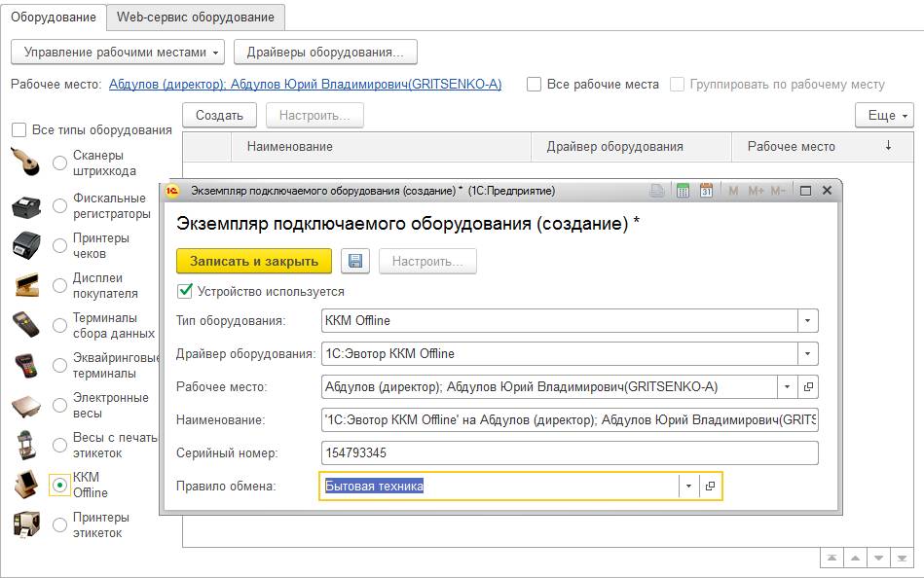The width and height of the screenshot is (924, 578).
Task: Click the data collection terminal icon
Action: click(x=26, y=325)
